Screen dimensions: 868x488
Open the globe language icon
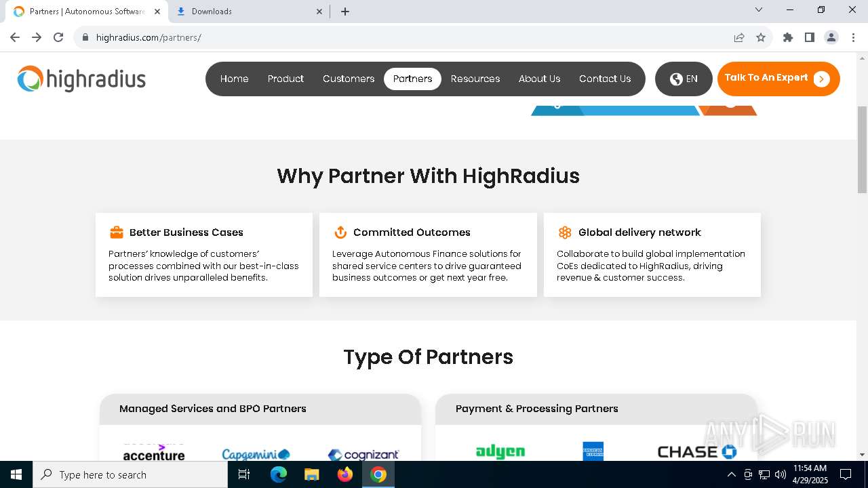(676, 79)
